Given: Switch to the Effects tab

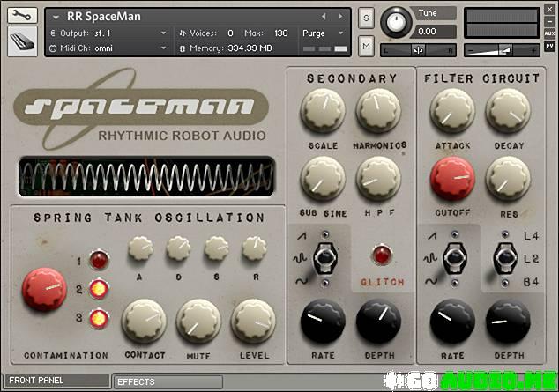Looking at the screenshot, I should click(x=168, y=381).
